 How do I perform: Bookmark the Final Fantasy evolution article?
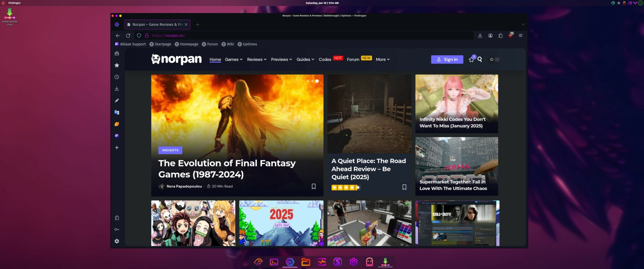[x=314, y=186]
